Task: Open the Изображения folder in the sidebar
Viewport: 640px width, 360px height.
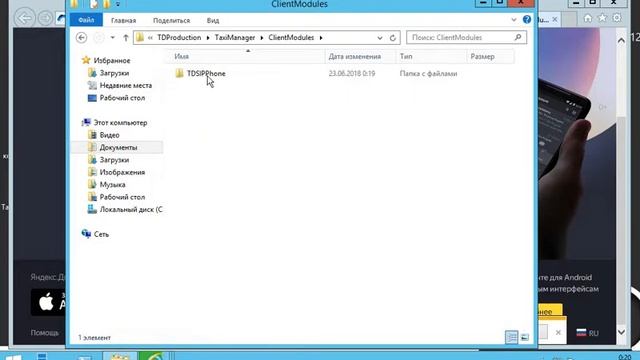Action: click(122, 172)
